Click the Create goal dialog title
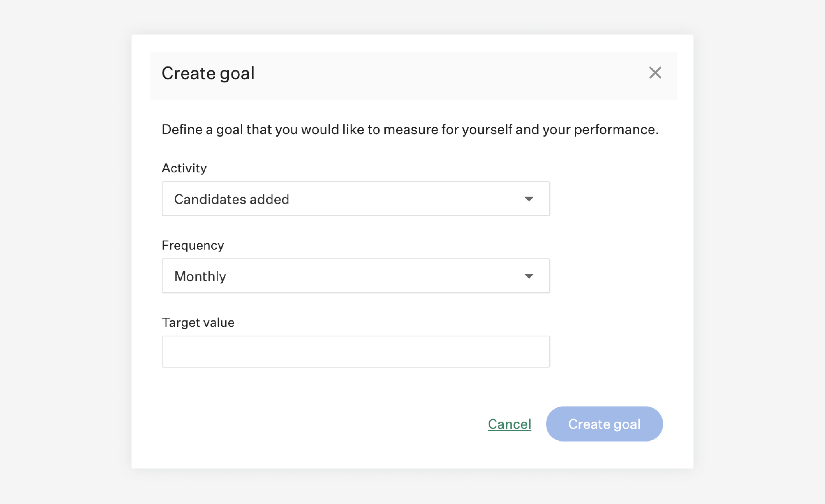The image size is (825, 504). coord(208,73)
